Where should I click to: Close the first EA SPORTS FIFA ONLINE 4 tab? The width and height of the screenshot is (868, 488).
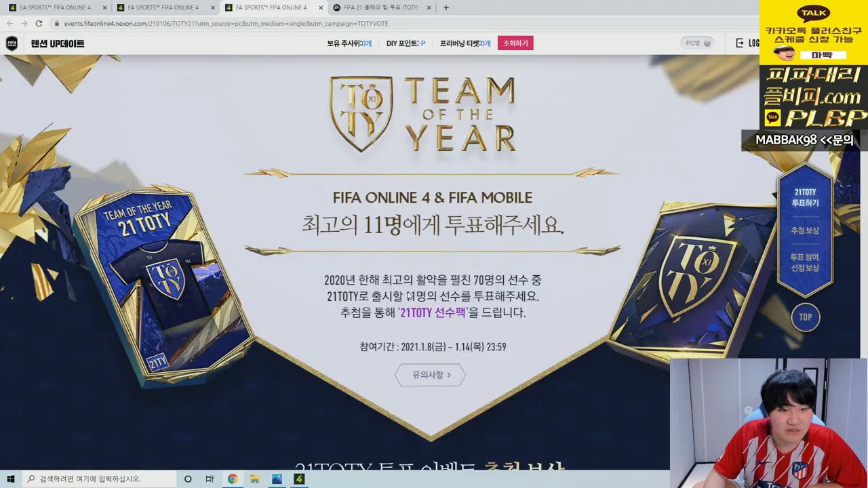pos(104,7)
